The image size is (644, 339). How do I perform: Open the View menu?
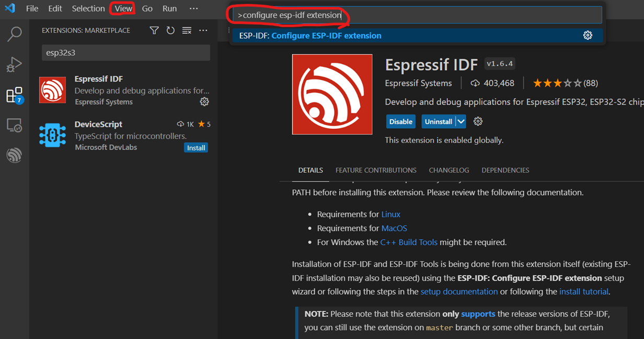(x=123, y=8)
